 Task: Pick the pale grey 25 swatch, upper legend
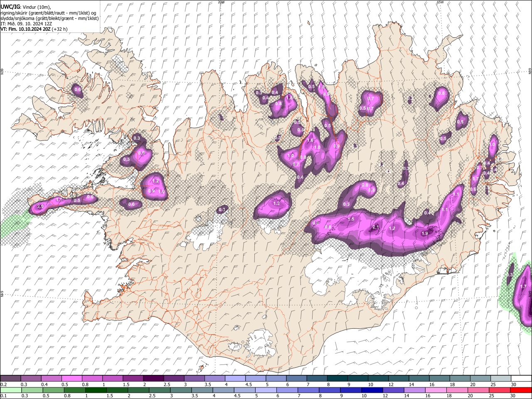pos(500,378)
